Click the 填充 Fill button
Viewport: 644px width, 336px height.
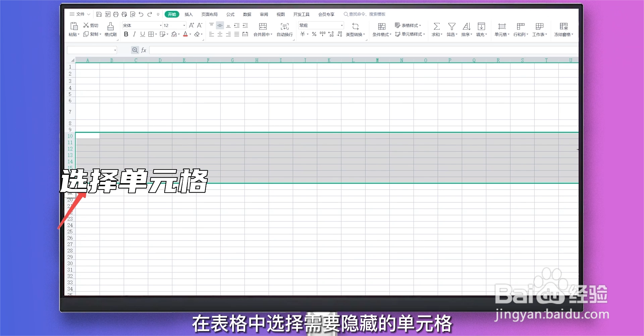tap(481, 29)
